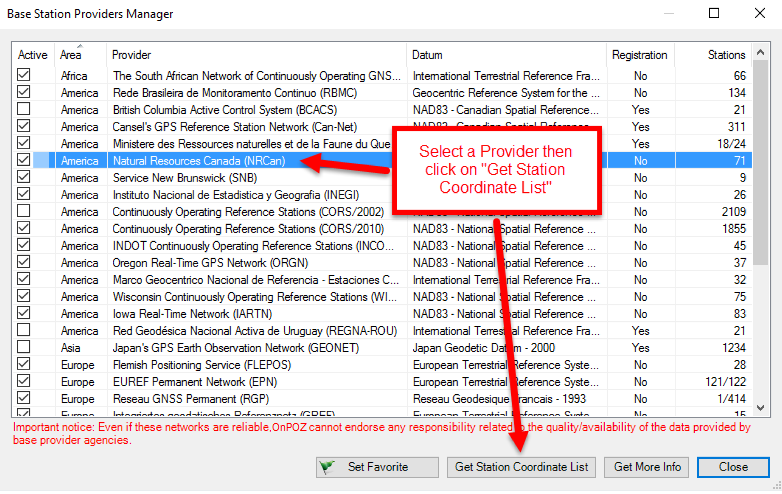
Task: Close window using title bar X
Action: pyautogui.click(x=760, y=13)
